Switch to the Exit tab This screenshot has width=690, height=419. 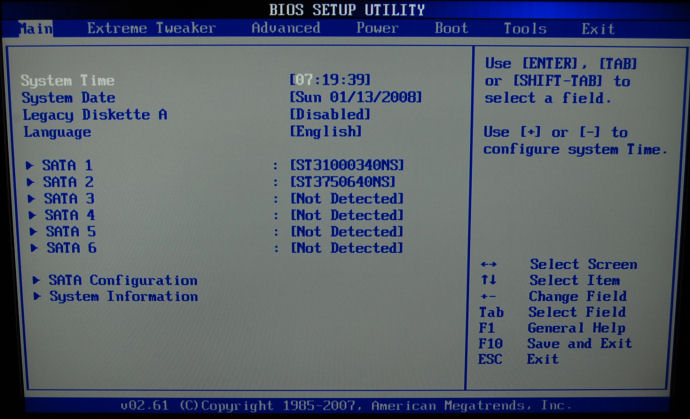(598, 29)
